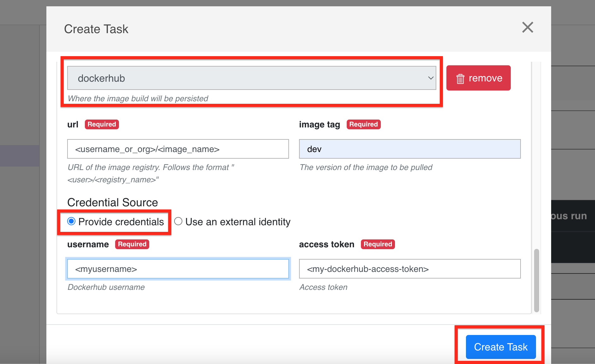Click the dialog vertical scrollbar thumb
Image resolution: width=595 pixels, height=364 pixels.
(x=536, y=280)
